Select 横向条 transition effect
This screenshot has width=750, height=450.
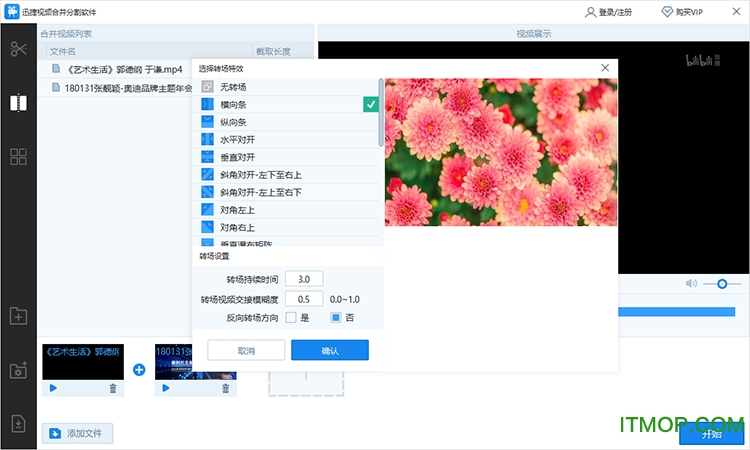286,104
